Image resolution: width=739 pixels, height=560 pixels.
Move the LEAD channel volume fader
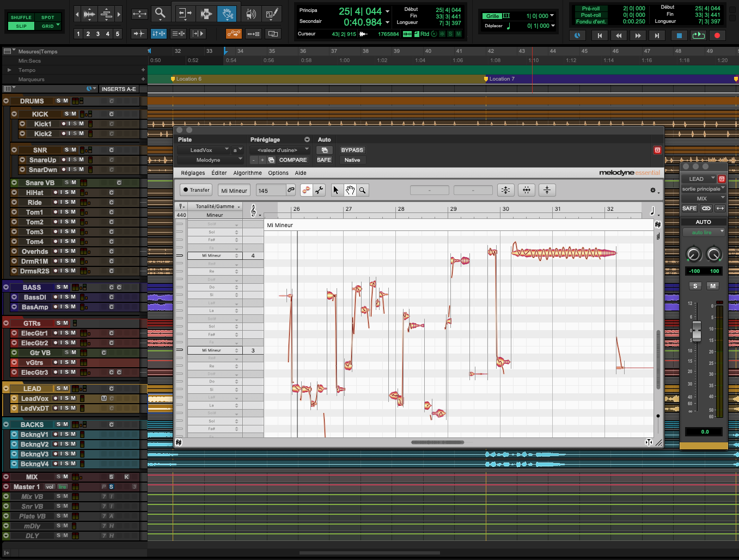697,330
